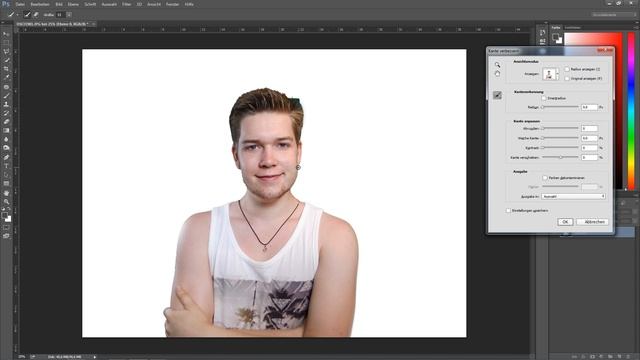
Task: Open Bearbeiten menu
Action: coord(40,4)
